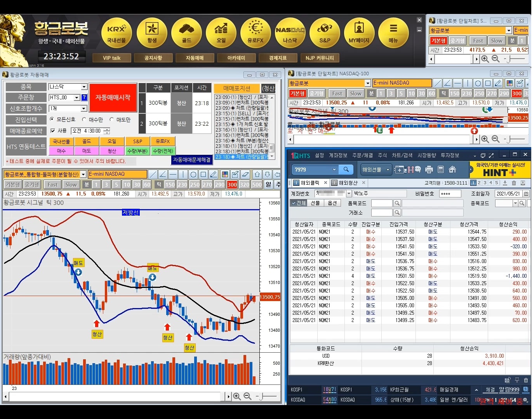Open the S&P globe button

[x=325, y=33]
